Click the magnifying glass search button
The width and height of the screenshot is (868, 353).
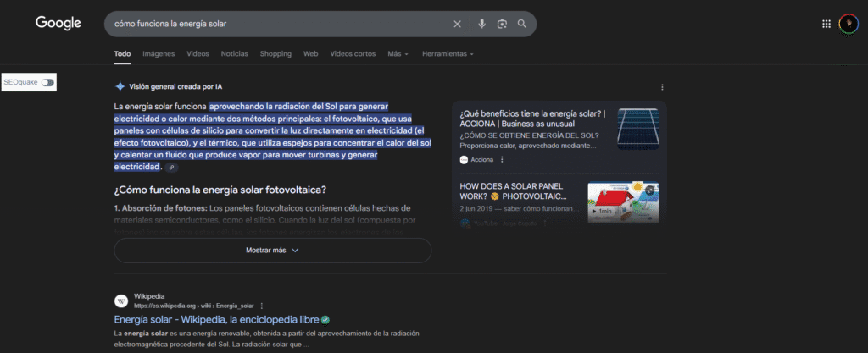(x=522, y=24)
